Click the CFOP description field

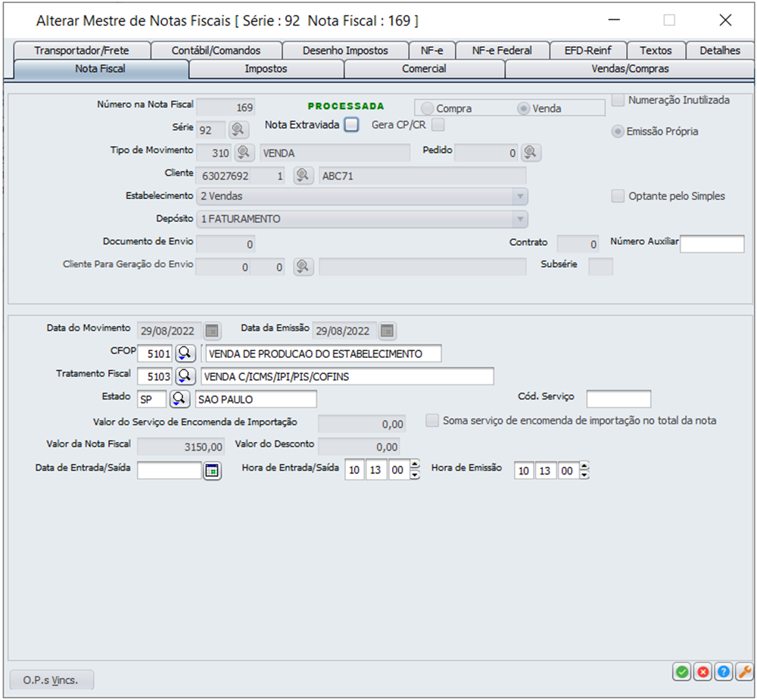323,354
